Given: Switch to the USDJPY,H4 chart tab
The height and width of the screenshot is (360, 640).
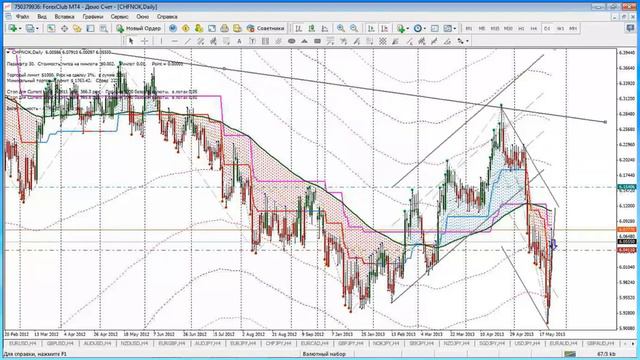Looking at the screenshot, I should [527, 344].
